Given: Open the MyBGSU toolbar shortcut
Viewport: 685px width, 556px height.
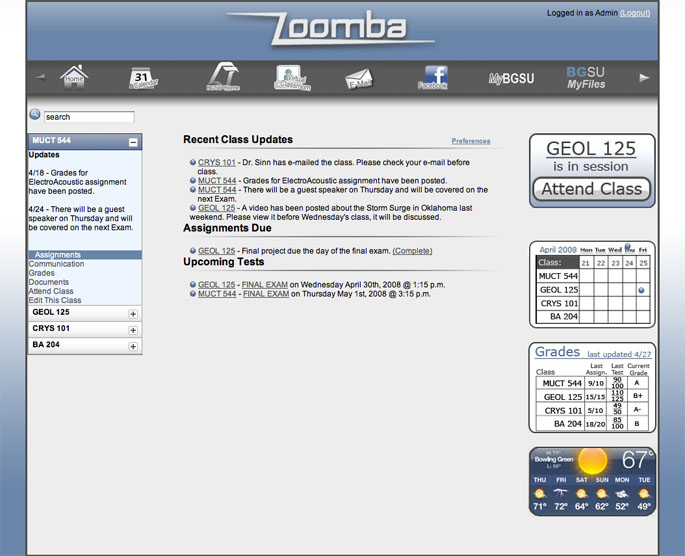Looking at the screenshot, I should (510, 78).
